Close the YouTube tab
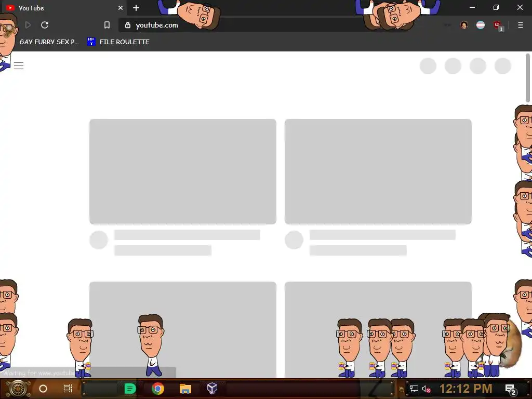The height and width of the screenshot is (399, 532). (x=121, y=8)
